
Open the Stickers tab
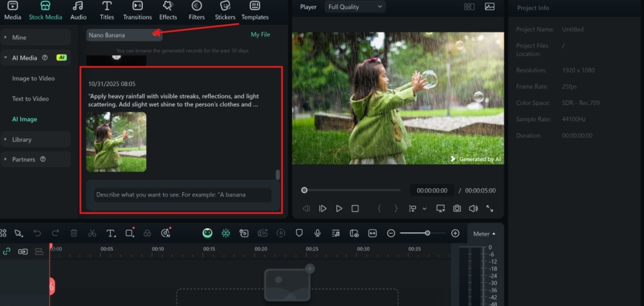(x=225, y=10)
